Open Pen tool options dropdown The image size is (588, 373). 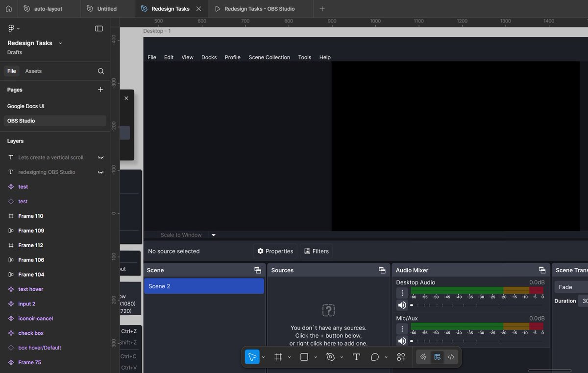(342, 357)
